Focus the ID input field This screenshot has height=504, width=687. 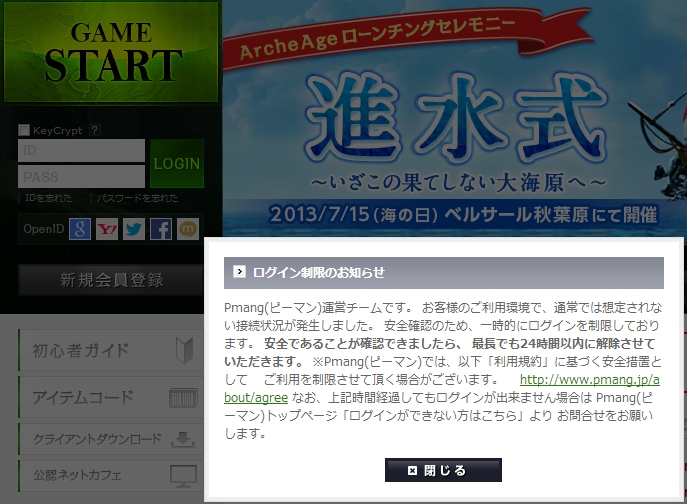pyautogui.click(x=81, y=151)
